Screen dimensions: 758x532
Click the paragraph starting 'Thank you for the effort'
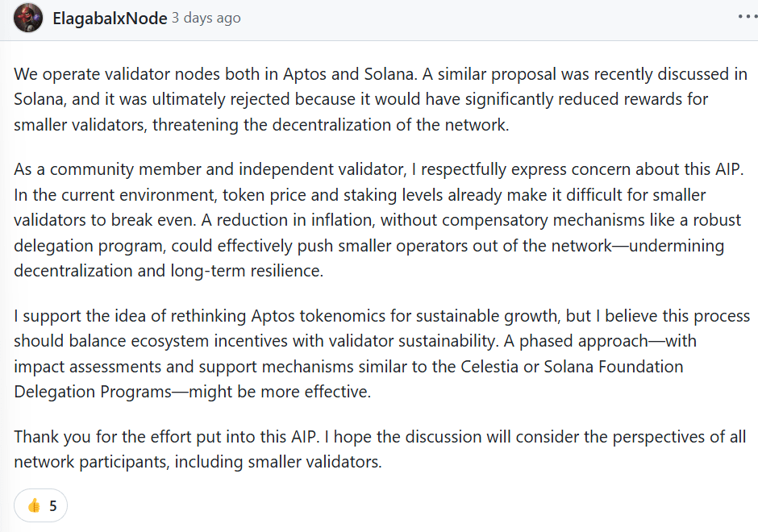(380, 449)
